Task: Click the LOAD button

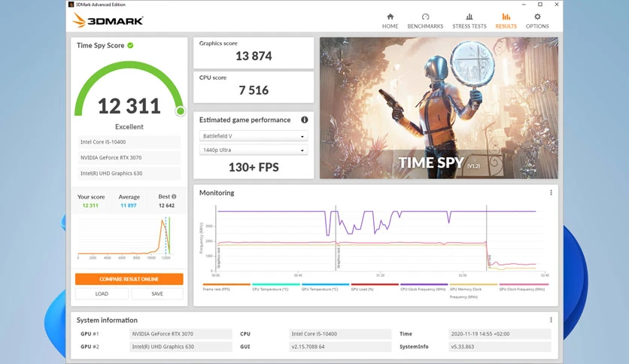Action: (102, 294)
